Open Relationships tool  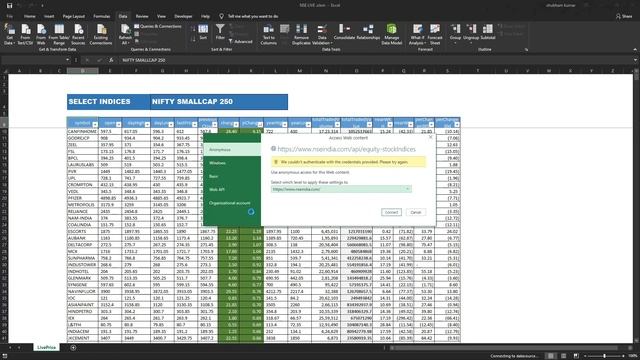click(368, 32)
